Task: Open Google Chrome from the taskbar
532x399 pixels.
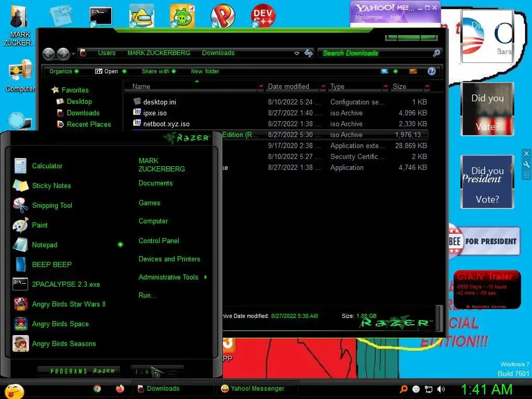Action: pos(97,389)
